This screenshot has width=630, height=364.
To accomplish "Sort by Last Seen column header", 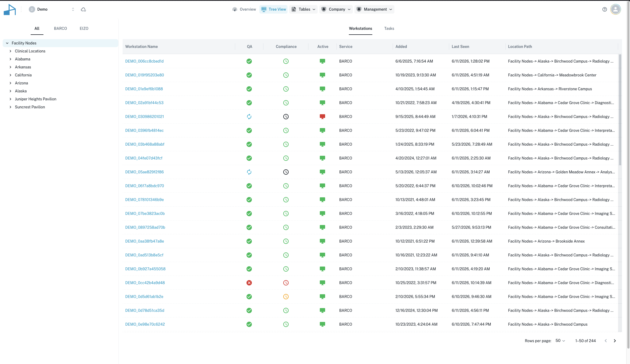I will 461,47.
